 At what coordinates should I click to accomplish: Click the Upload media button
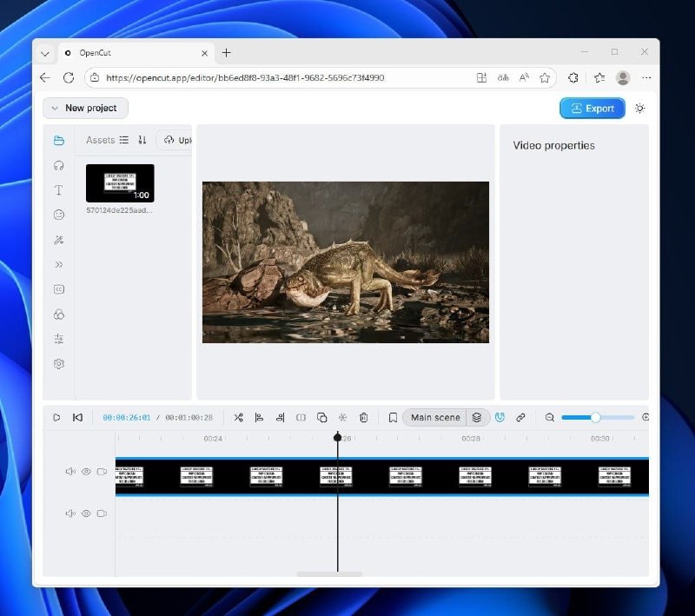175,140
